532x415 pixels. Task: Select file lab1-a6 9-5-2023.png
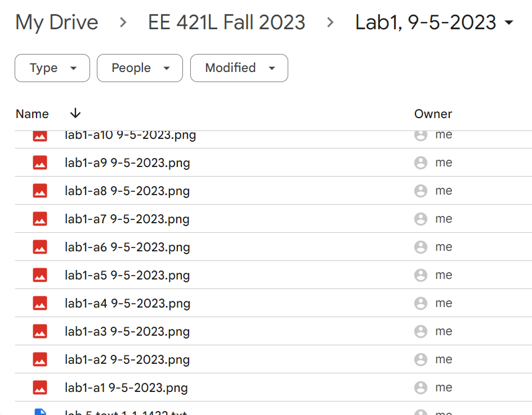tap(128, 247)
